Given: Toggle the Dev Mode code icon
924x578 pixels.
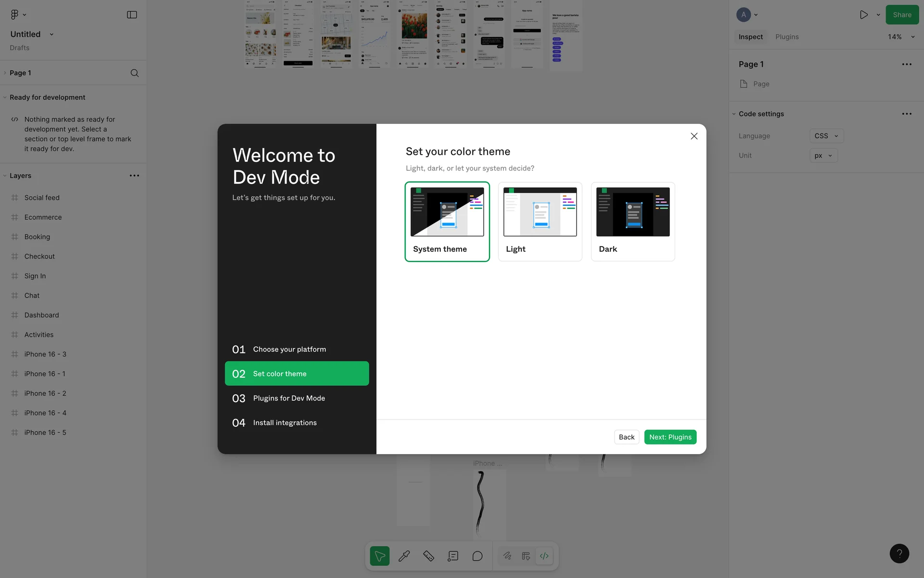Looking at the screenshot, I should [544, 556].
